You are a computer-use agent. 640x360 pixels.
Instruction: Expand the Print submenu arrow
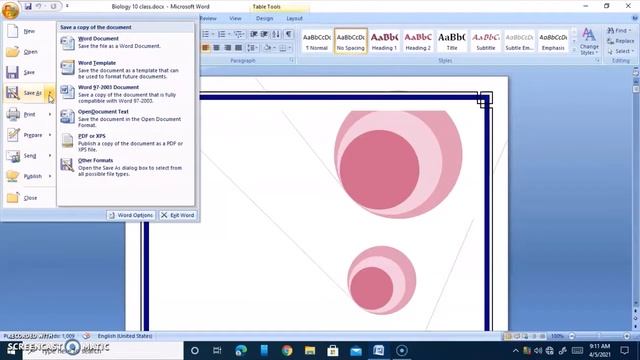tap(50, 114)
